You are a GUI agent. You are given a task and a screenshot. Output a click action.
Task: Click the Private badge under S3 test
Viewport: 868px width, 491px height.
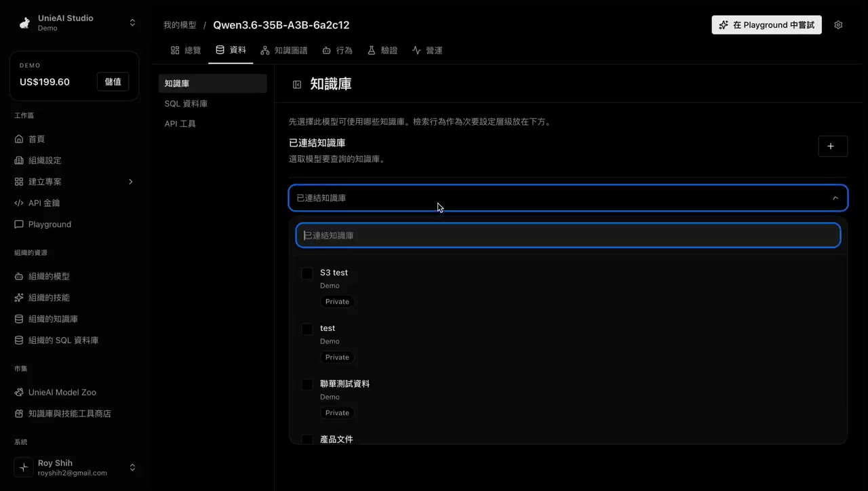tap(337, 302)
